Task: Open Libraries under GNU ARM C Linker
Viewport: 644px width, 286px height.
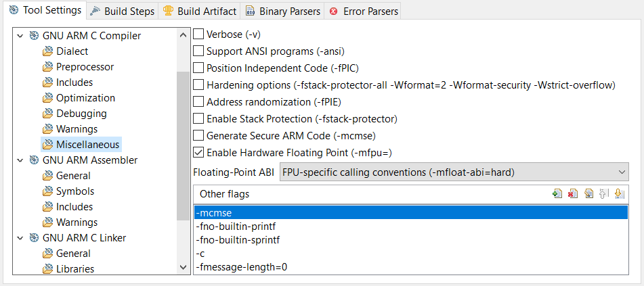Action: (x=74, y=268)
